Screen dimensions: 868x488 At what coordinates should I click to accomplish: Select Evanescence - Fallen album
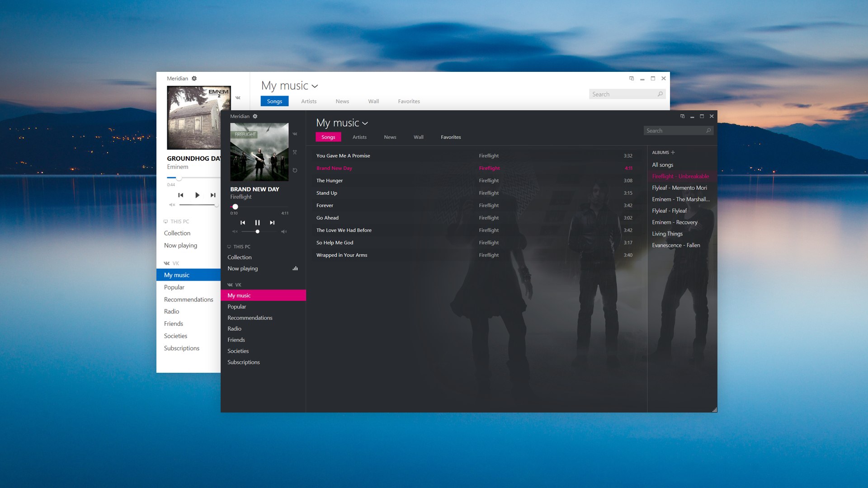(x=677, y=245)
